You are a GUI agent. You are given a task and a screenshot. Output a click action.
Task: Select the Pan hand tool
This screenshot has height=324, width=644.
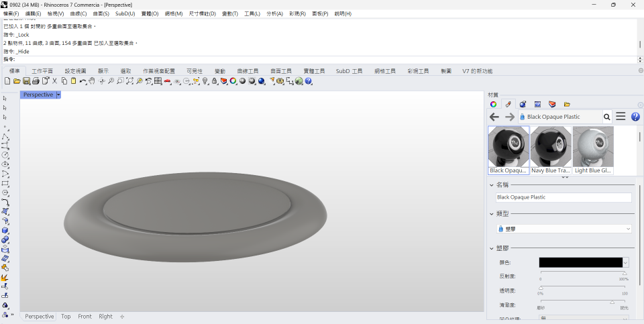coord(93,81)
